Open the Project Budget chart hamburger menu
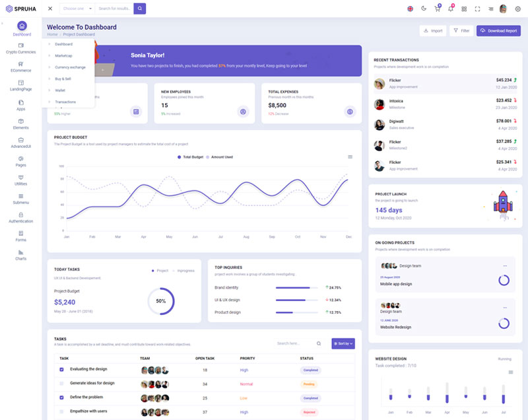 click(350, 157)
